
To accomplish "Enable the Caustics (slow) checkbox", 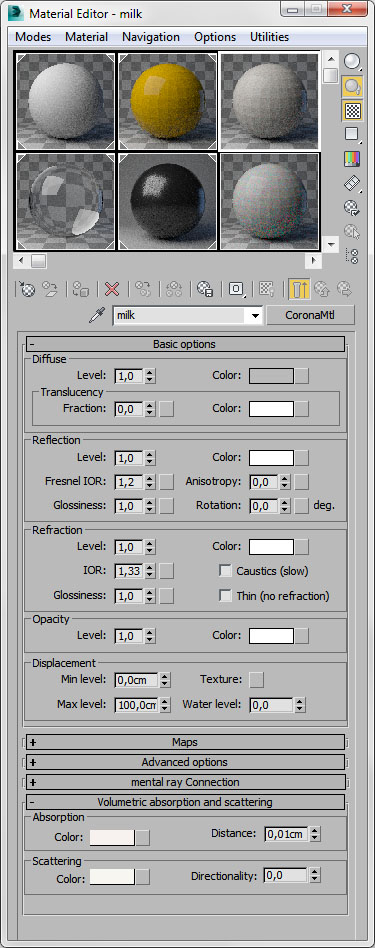I will (226, 571).
